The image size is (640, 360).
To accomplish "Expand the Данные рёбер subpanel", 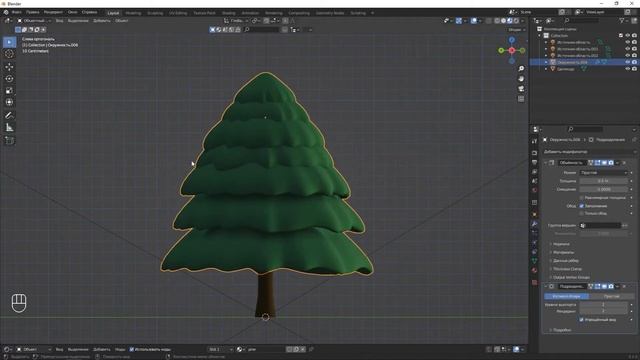I will pyautogui.click(x=566, y=260).
